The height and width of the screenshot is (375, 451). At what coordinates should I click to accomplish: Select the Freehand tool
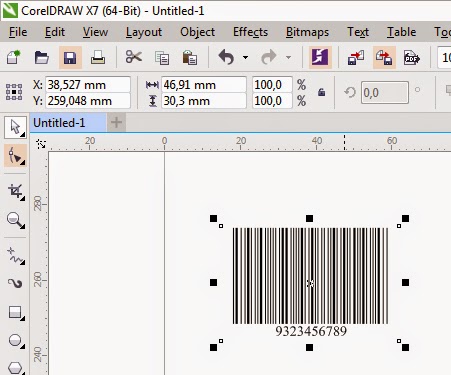pos(15,256)
